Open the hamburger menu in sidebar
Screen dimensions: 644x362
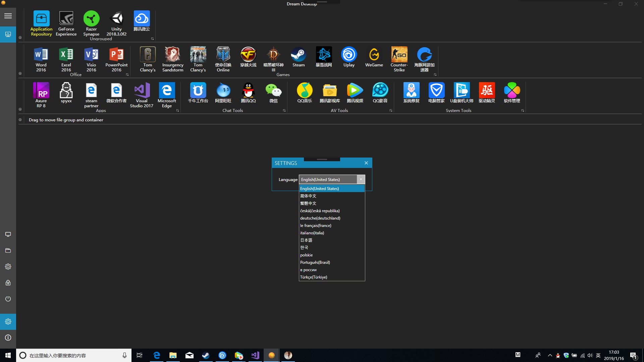click(x=8, y=16)
